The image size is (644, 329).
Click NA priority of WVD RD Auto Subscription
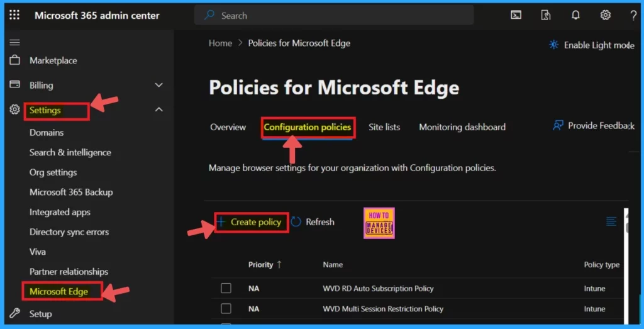pyautogui.click(x=254, y=289)
